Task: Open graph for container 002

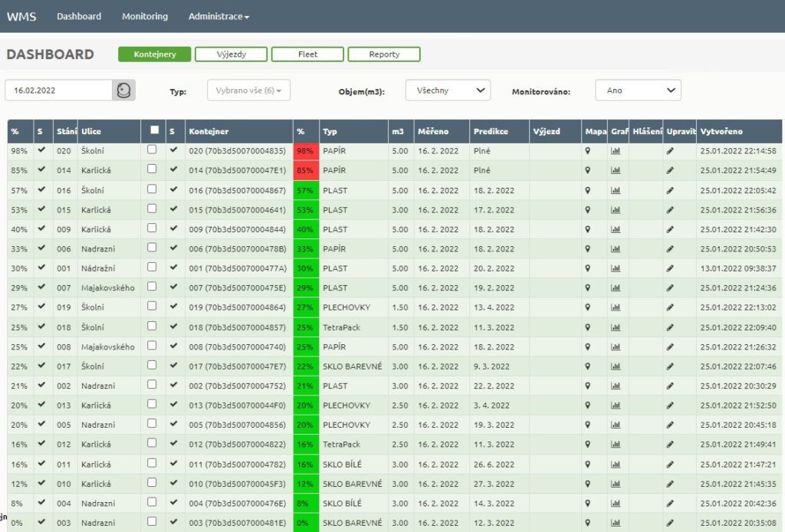Action: pyautogui.click(x=616, y=386)
